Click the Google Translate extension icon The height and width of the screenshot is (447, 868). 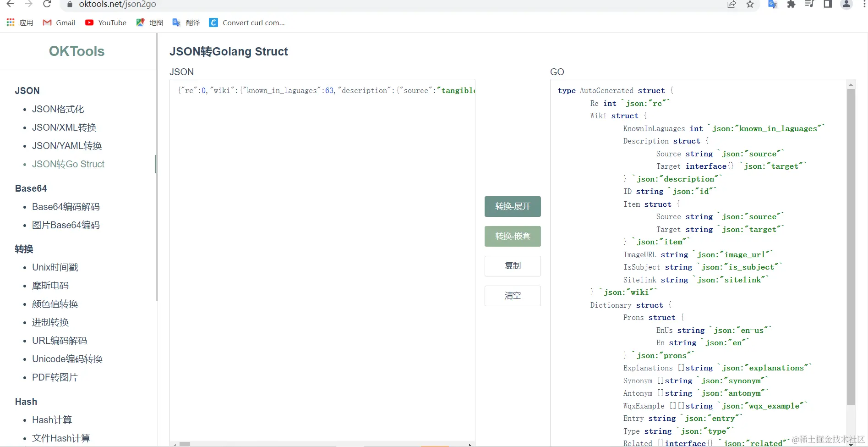pos(772,4)
